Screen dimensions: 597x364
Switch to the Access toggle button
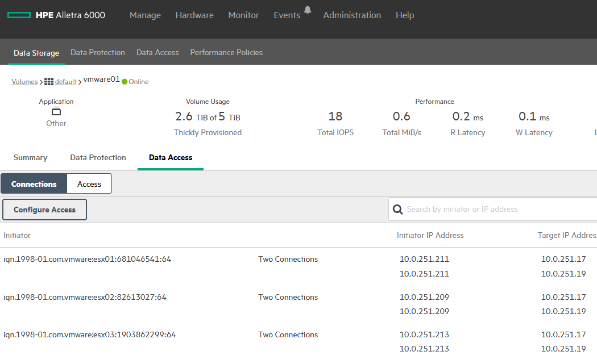point(89,184)
